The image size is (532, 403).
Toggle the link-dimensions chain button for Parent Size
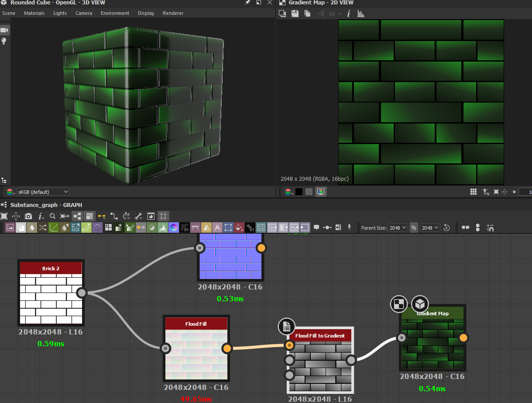(x=414, y=227)
